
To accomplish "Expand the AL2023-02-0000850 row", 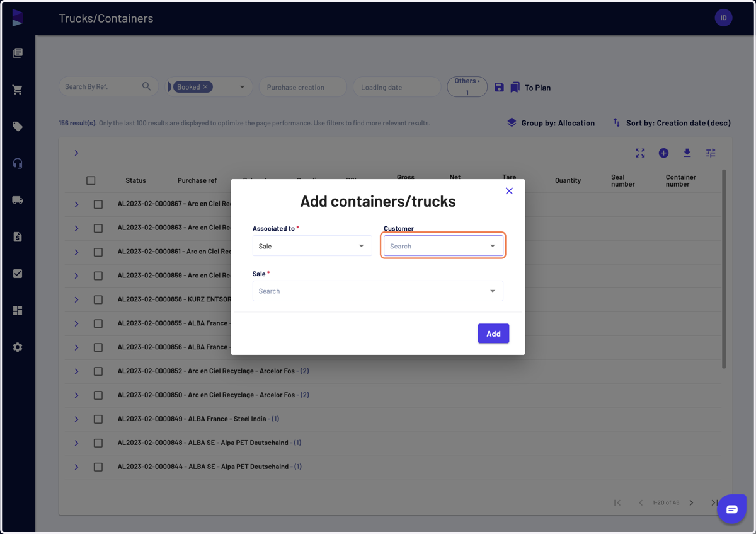I will pos(76,395).
